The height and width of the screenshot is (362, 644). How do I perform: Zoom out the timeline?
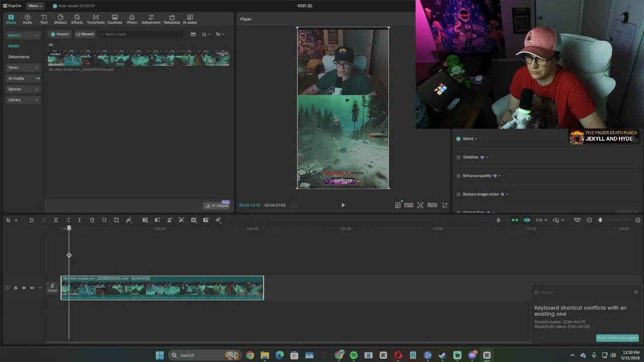pos(589,220)
